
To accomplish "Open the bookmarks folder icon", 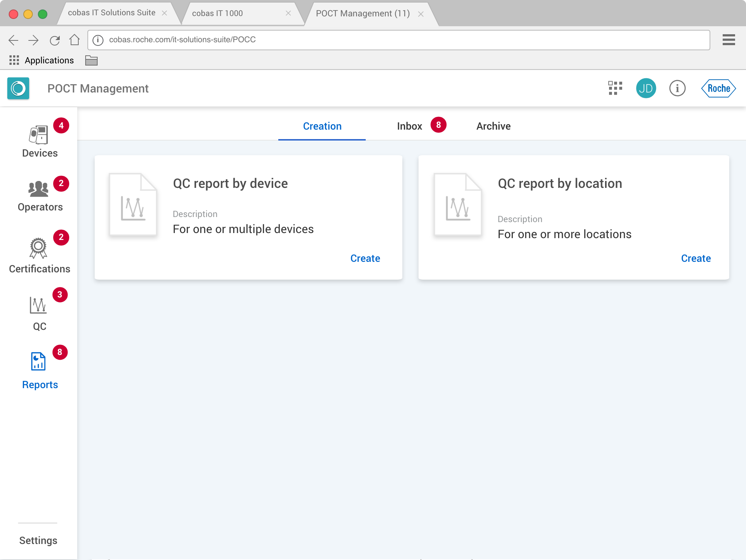I will [91, 60].
